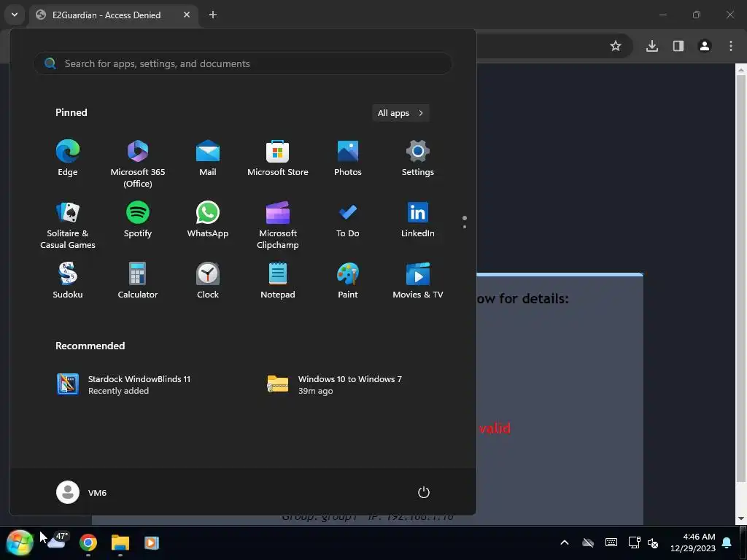
Task: Go to next pinned apps page dot
Action: click(465, 227)
